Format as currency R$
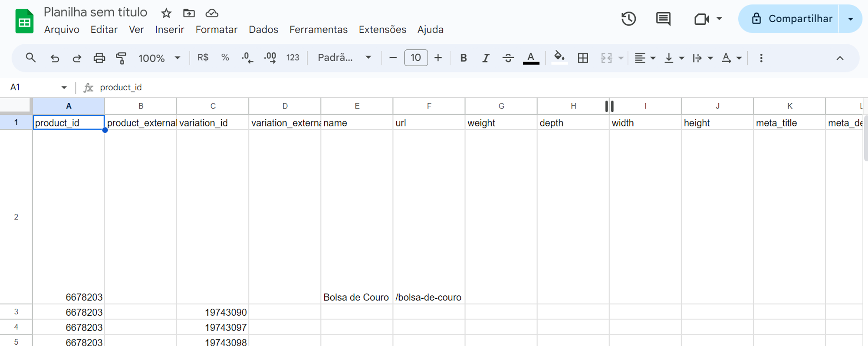 tap(203, 57)
